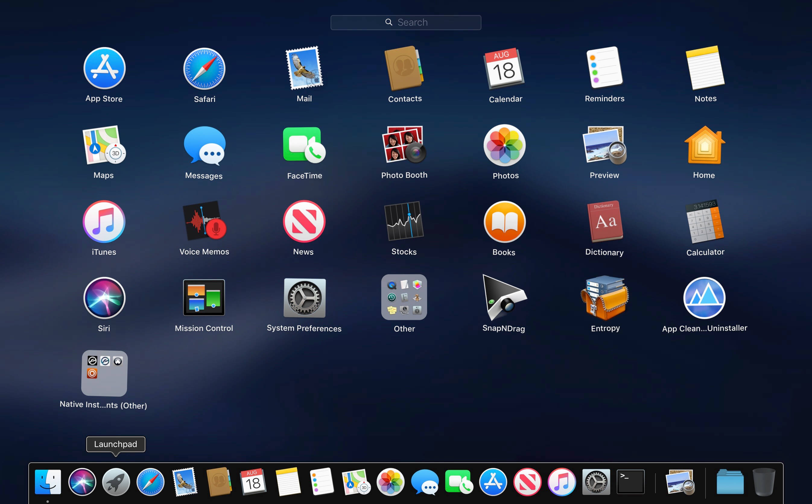Viewport: 812px width, 504px height.
Task: Open Entropy archiver app
Action: click(x=604, y=298)
